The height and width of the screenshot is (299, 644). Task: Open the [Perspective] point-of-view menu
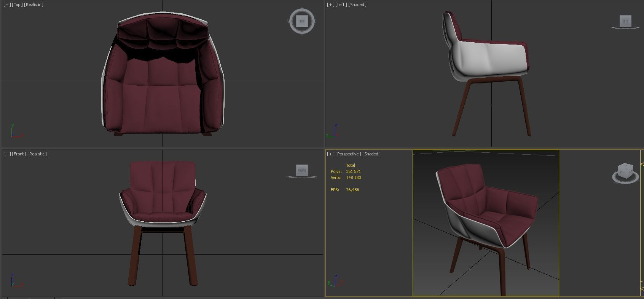pos(348,154)
